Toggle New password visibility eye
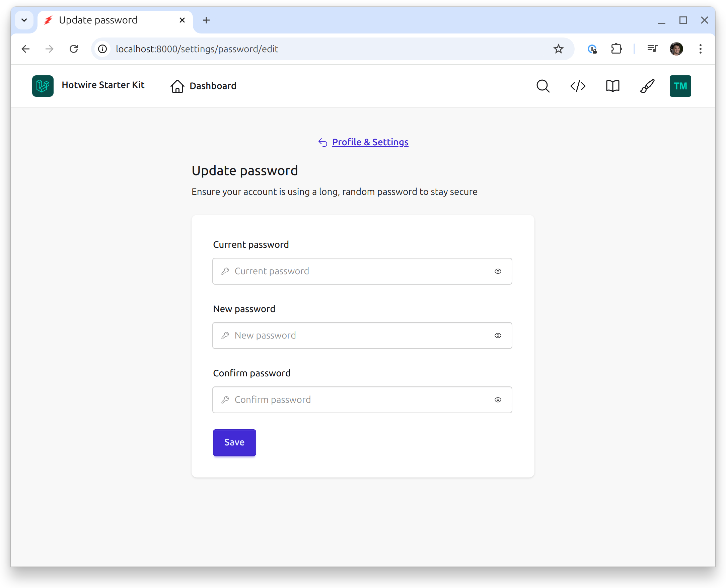 [x=498, y=336]
